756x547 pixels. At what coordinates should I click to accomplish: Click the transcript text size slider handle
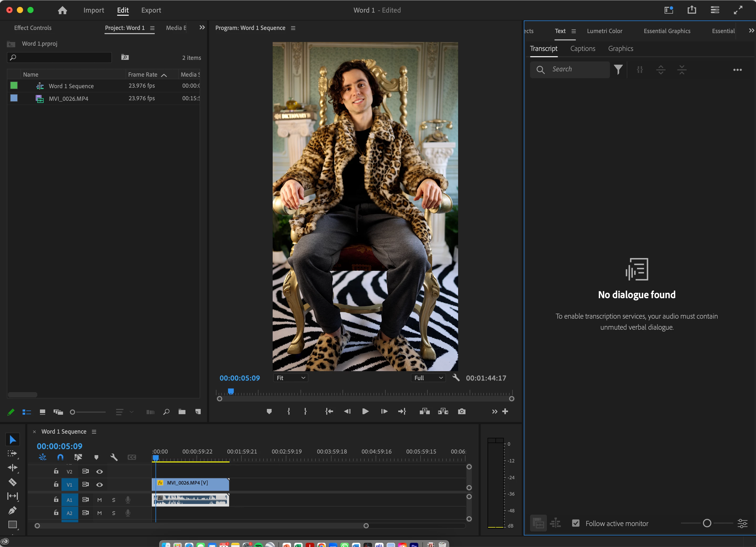707,523
